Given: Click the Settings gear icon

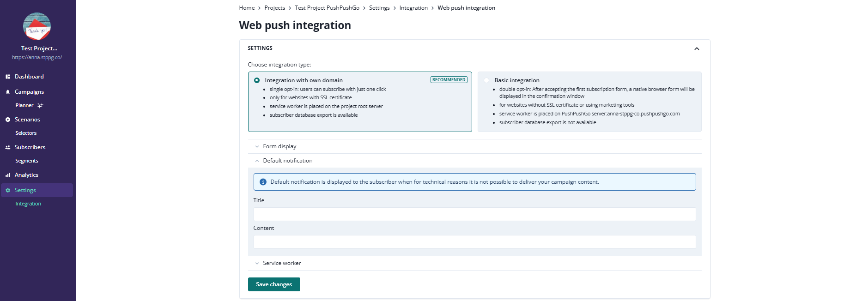Looking at the screenshot, I should coord(8,190).
